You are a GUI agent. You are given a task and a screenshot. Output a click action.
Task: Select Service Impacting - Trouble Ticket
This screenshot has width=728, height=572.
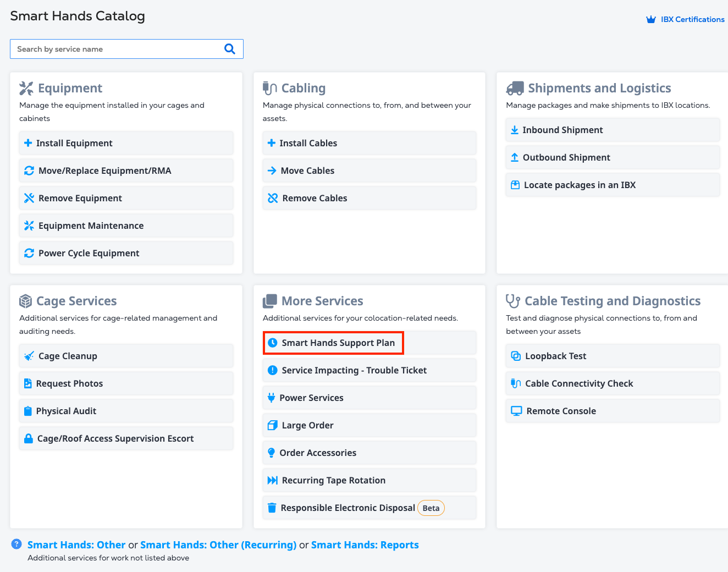(x=369, y=370)
